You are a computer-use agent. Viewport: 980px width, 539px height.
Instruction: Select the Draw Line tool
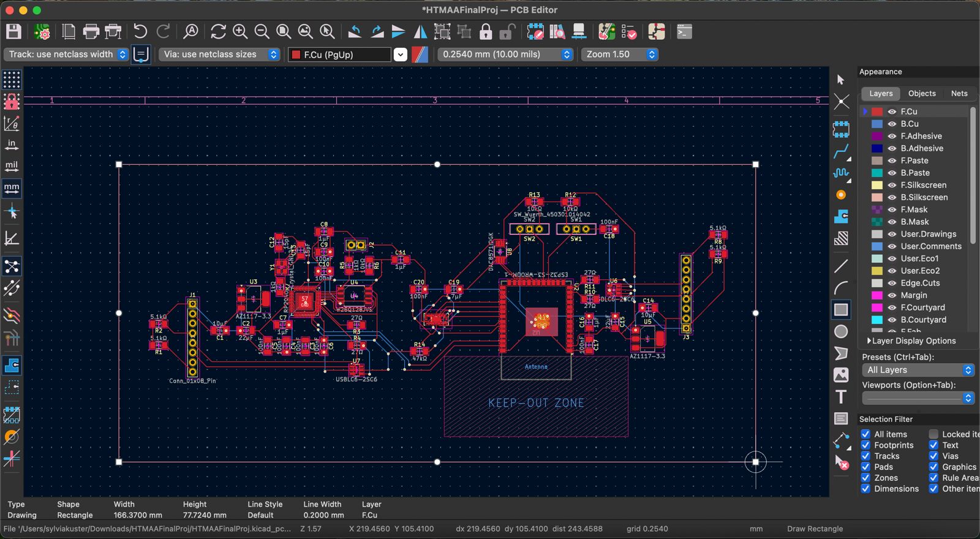coord(841,266)
